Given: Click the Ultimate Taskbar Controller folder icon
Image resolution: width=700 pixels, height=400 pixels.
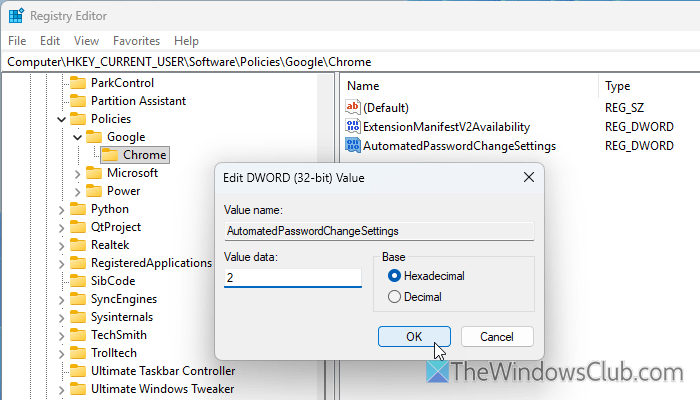Looking at the screenshot, I should (78, 371).
